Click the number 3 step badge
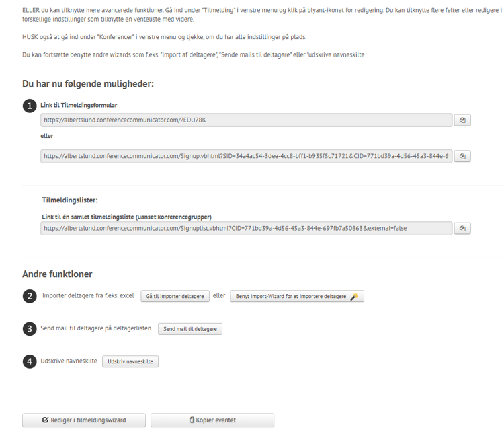Screen dimensions: 504x444 30,329
